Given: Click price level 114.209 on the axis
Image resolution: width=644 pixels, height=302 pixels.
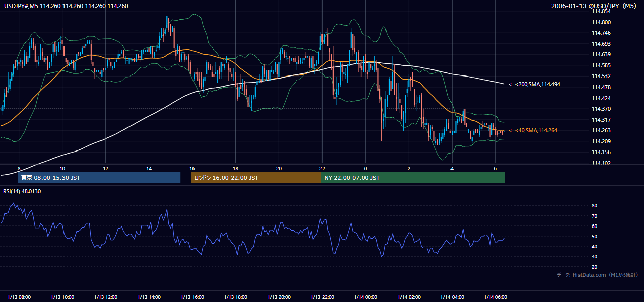Looking at the screenshot, I should tap(601, 141).
